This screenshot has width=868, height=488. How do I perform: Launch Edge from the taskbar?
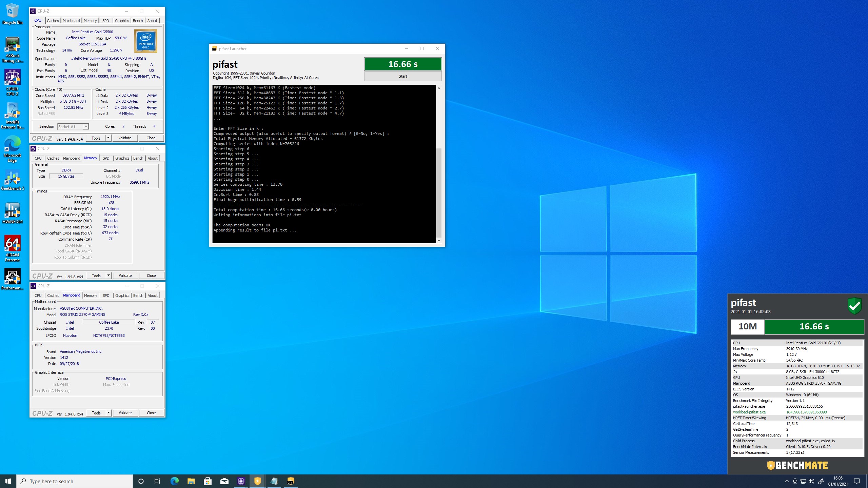(x=174, y=481)
